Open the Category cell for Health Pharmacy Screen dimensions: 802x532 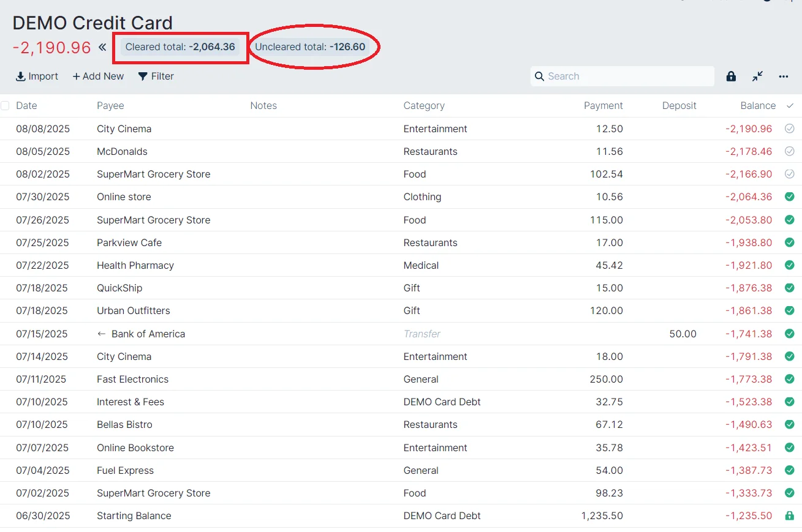point(421,265)
